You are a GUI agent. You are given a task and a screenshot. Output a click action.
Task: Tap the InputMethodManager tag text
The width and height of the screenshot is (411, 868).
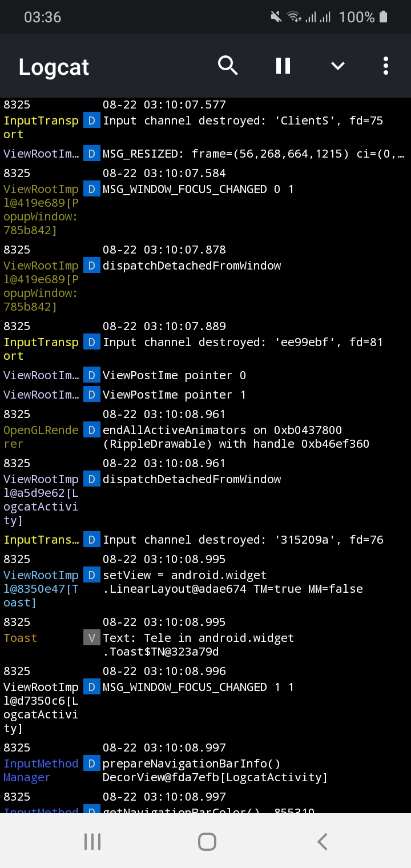[x=41, y=770]
